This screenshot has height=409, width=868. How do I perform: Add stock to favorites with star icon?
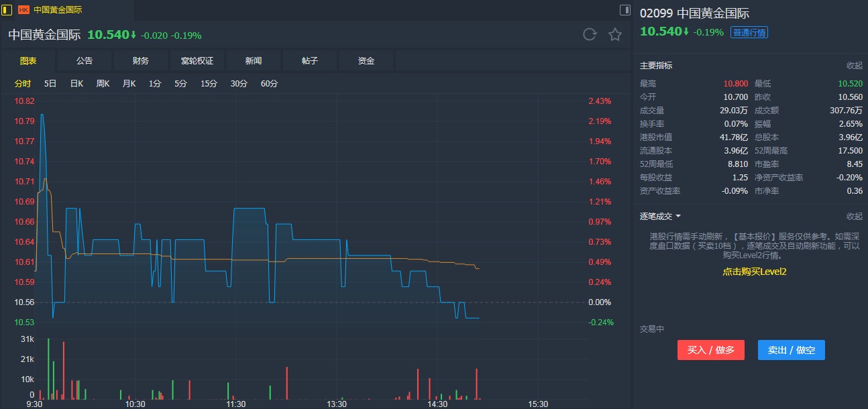point(615,35)
